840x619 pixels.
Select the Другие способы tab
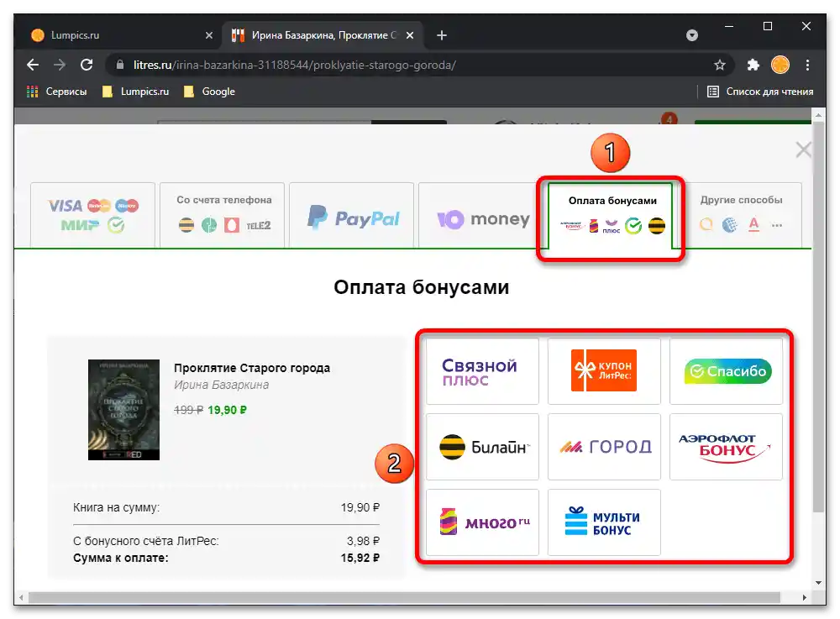coord(742,215)
